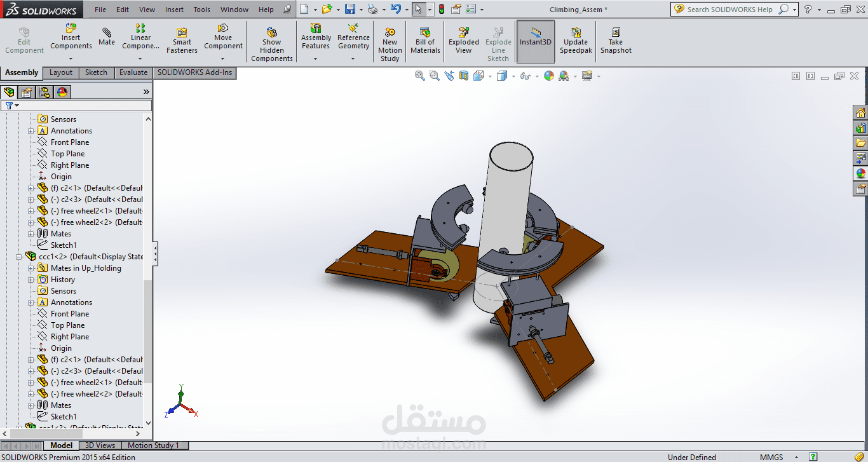The width and height of the screenshot is (868, 462).
Task: Switch to the Motion Study 1 tab
Action: [x=154, y=445]
